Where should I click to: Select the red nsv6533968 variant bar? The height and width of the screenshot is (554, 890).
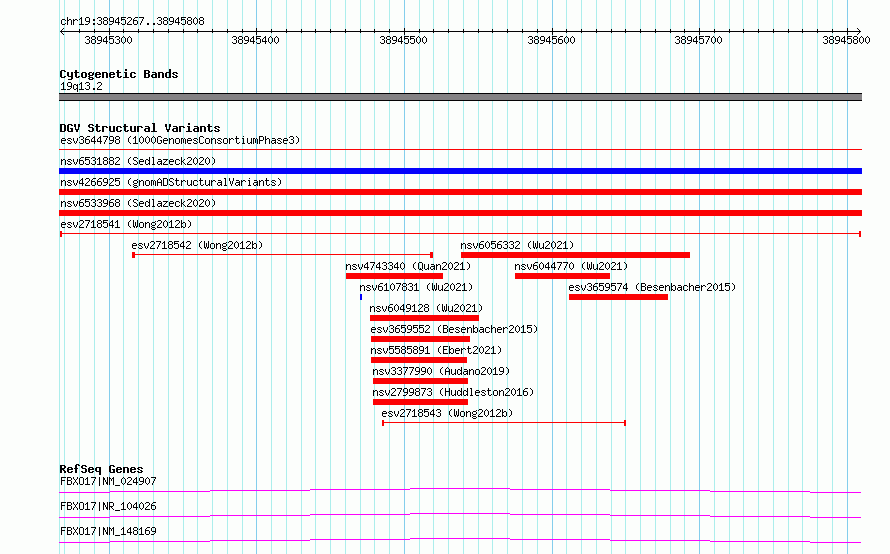[x=460, y=213]
